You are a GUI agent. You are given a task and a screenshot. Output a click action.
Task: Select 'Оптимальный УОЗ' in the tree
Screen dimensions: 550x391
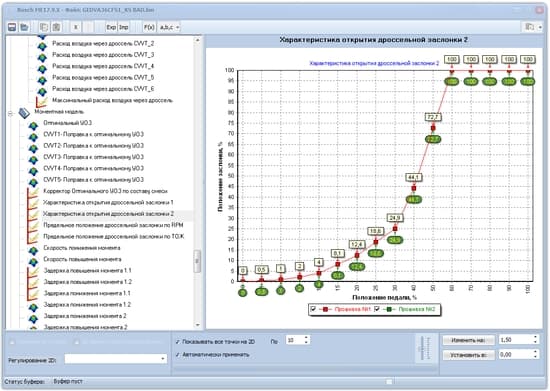[67, 123]
